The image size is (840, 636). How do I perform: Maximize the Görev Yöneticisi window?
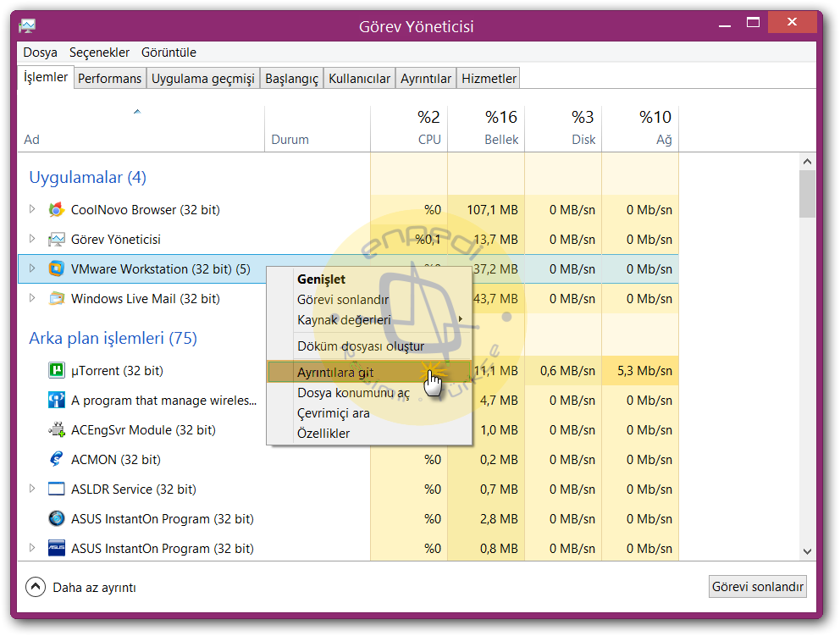click(754, 23)
